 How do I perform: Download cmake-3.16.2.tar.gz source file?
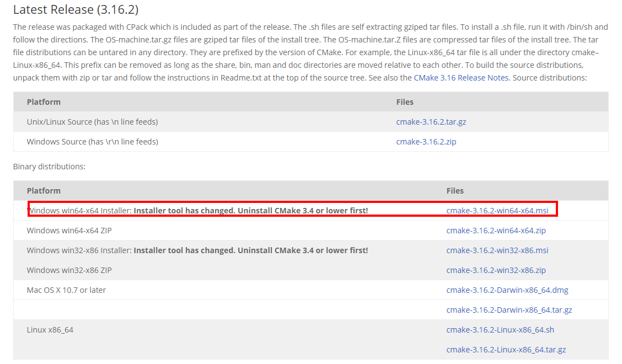[431, 122]
